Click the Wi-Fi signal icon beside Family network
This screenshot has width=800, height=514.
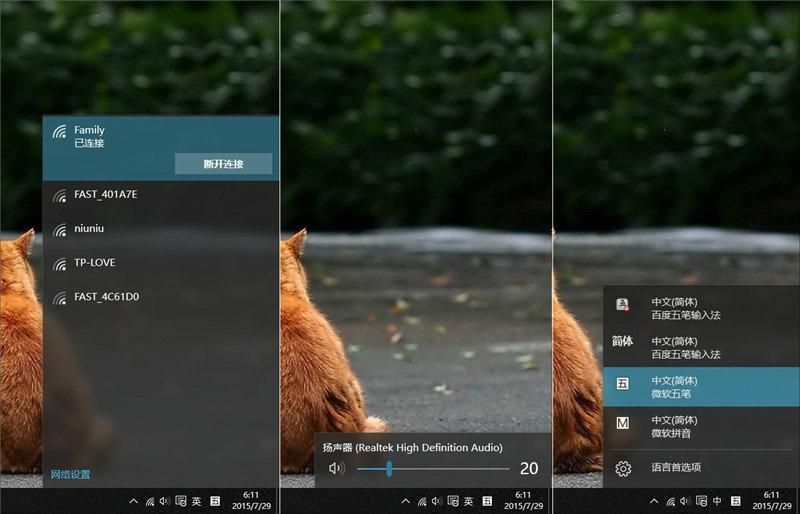(59, 133)
